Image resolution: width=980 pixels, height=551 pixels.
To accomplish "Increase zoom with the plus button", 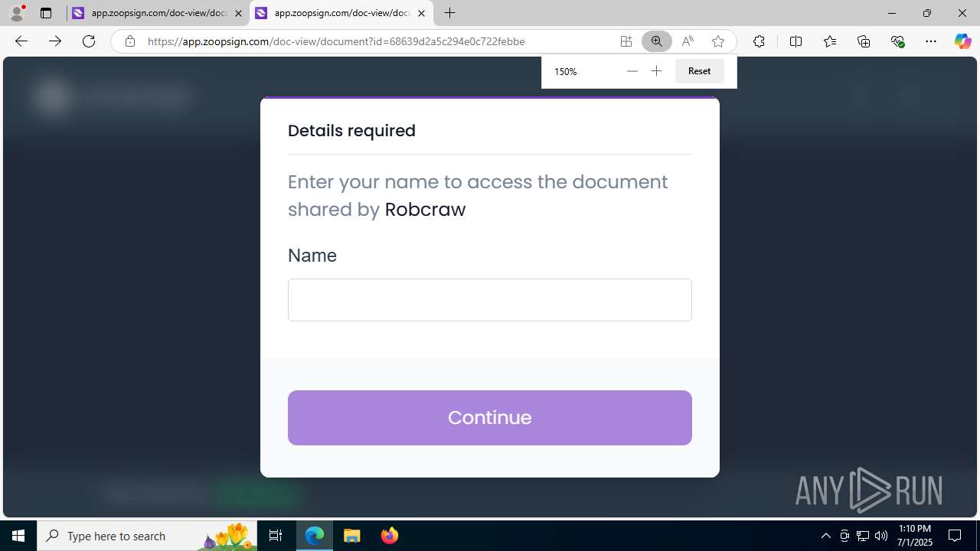I will pos(656,71).
